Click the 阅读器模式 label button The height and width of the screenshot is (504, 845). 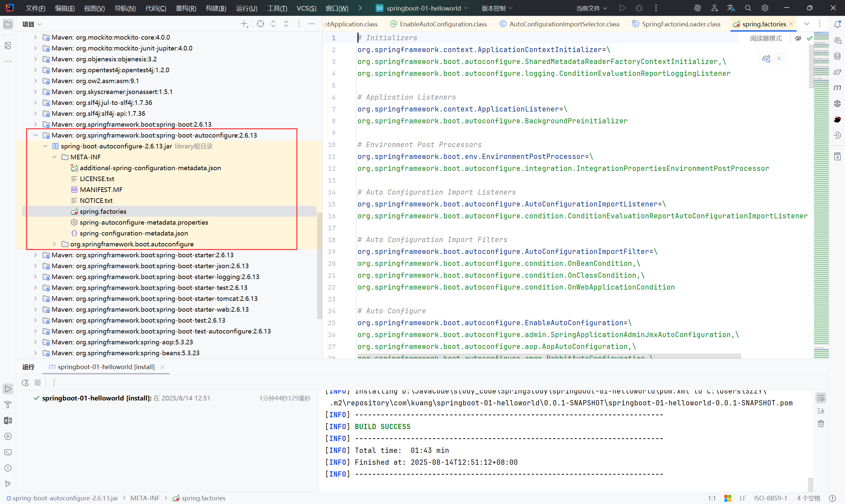[x=765, y=38]
